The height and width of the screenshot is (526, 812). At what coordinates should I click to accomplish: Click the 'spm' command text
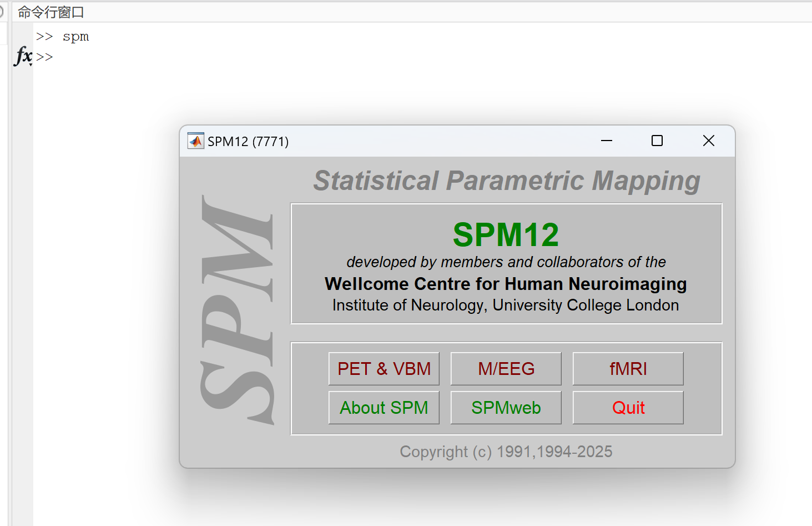pos(75,37)
